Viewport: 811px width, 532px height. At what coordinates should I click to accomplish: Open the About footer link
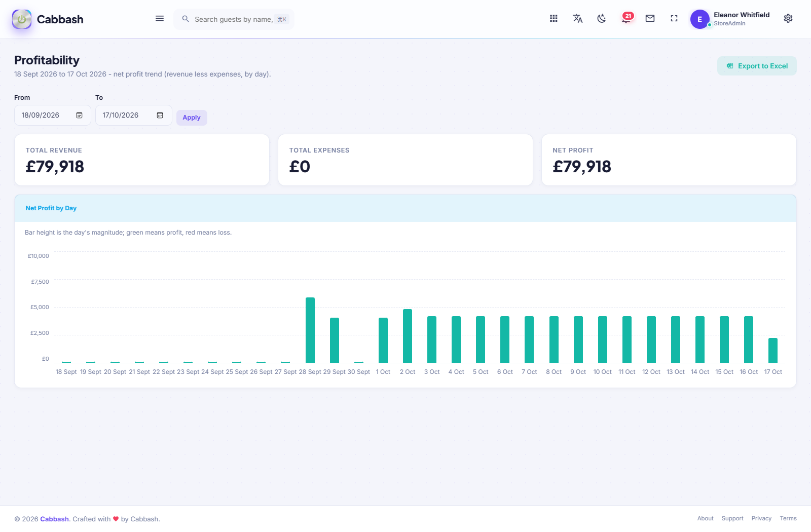pyautogui.click(x=705, y=518)
